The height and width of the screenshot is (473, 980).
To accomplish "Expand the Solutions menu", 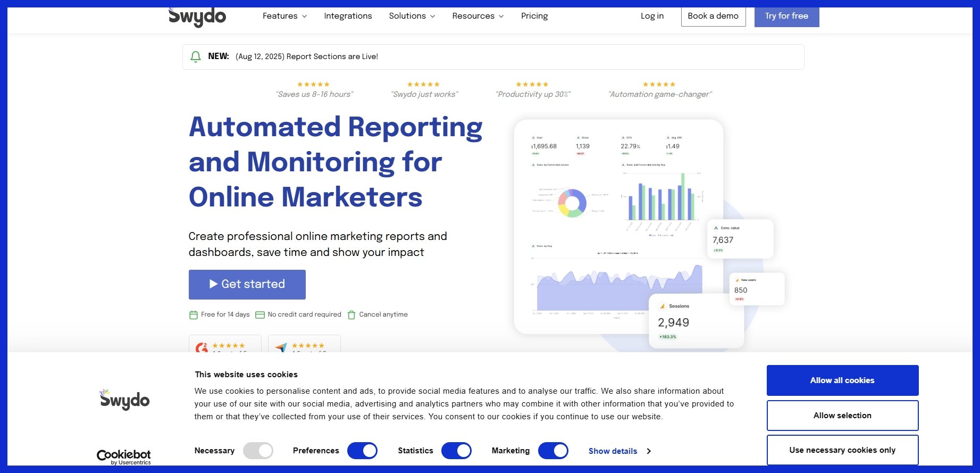I will (x=412, y=16).
